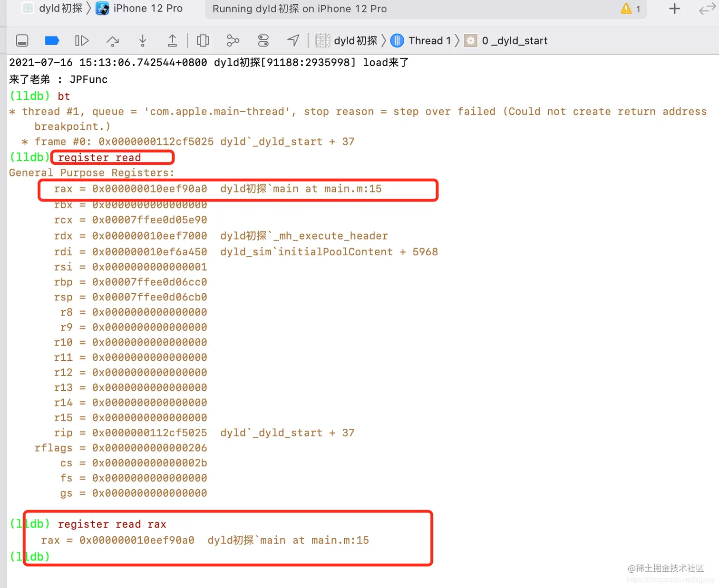
Task: Click 'General Purpose Registers:' heading
Action: [92, 173]
